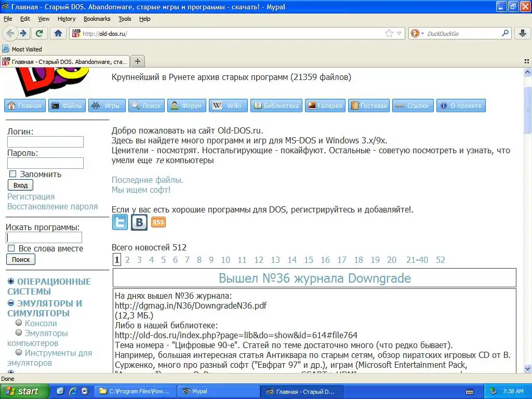Collapse ЭМУЛЯТОРЫ И СИМУЛЯТОРЫ category

point(11,303)
